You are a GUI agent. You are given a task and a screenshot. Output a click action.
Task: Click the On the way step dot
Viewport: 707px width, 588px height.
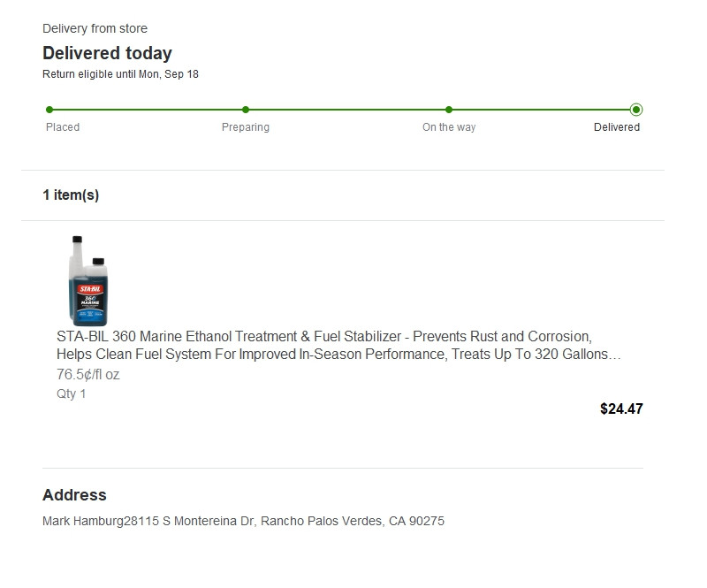point(449,110)
